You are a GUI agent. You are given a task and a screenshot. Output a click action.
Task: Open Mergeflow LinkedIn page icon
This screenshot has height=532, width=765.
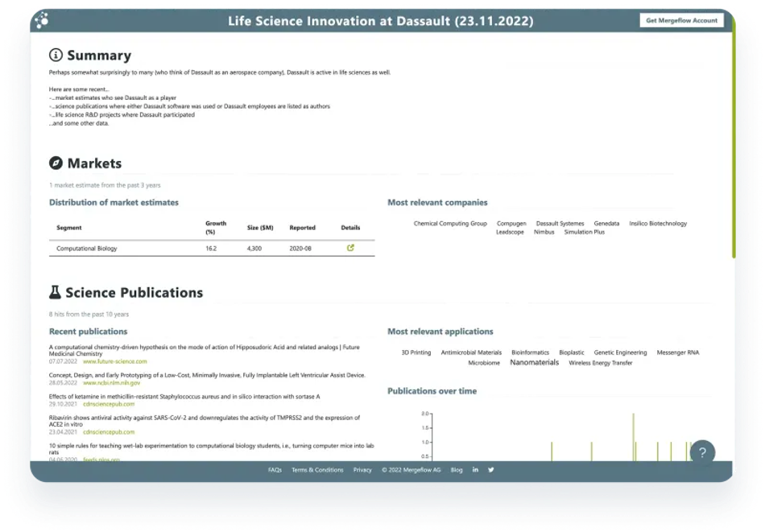[x=475, y=469]
